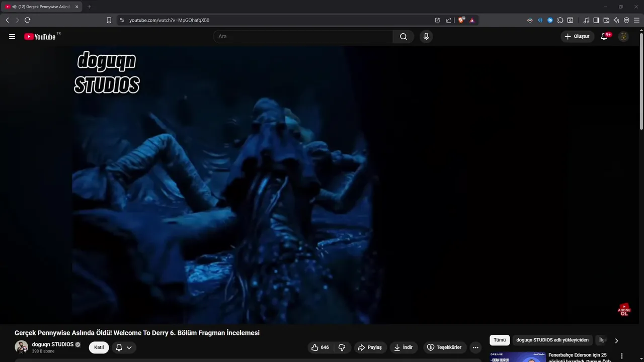Open Brave Rewards triangle icon

click(x=472, y=20)
